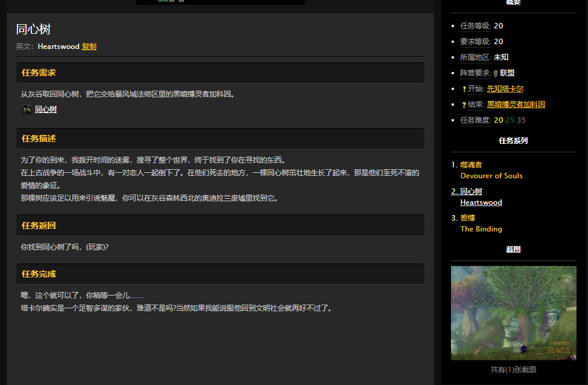Viewport: 588px width, 385px height.
Task: Click the 复制 link to copy Heartswood
Action: pos(89,46)
